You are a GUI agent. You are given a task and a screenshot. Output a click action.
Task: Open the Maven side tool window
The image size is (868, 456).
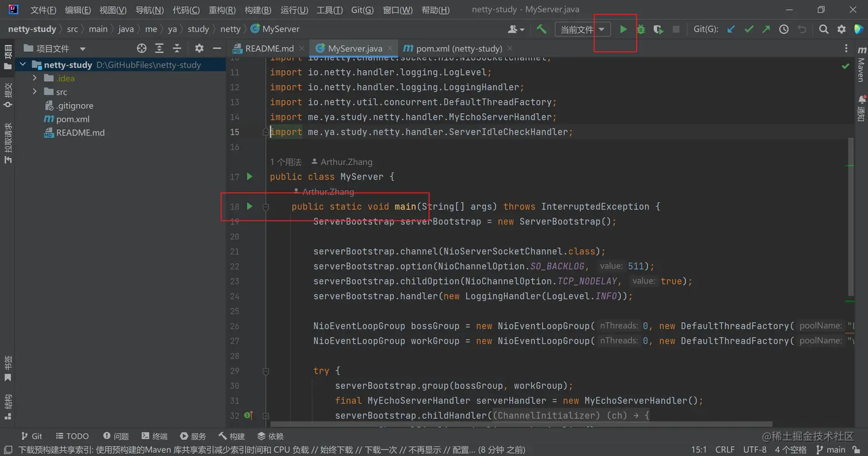point(861,65)
